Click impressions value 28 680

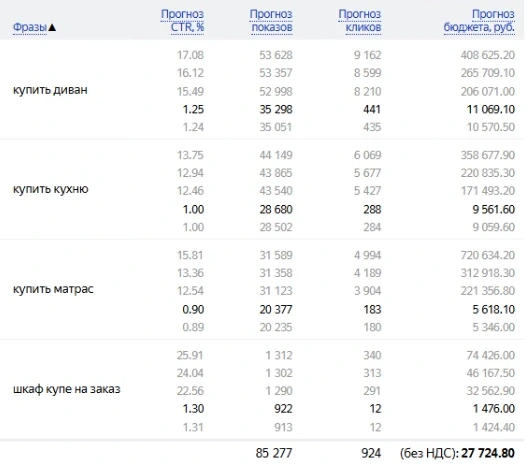pos(276,209)
